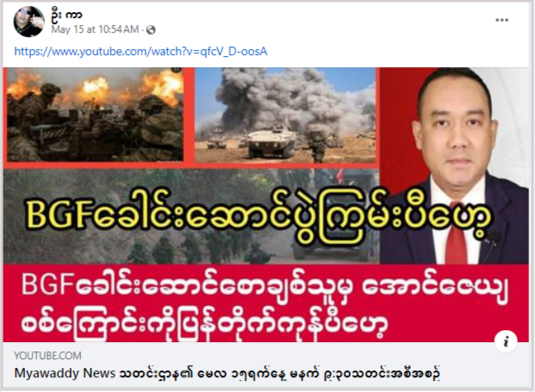Click the marching soldiers road image
Screen dimensions: 535x392
(x=191, y=216)
